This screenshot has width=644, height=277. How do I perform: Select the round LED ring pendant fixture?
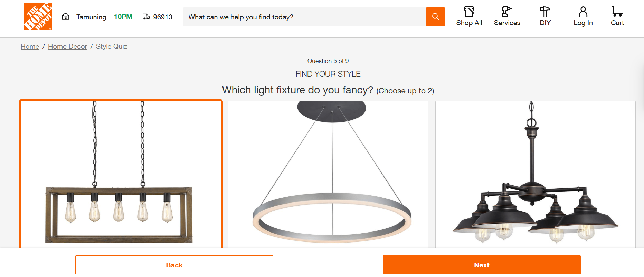click(x=328, y=174)
